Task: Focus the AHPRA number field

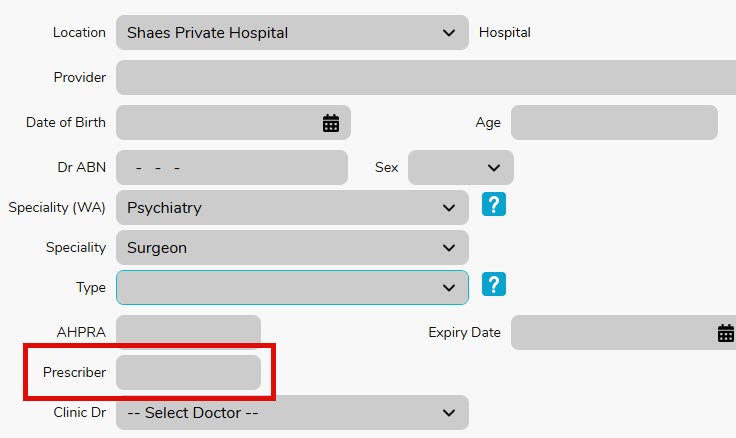Action: [188, 331]
